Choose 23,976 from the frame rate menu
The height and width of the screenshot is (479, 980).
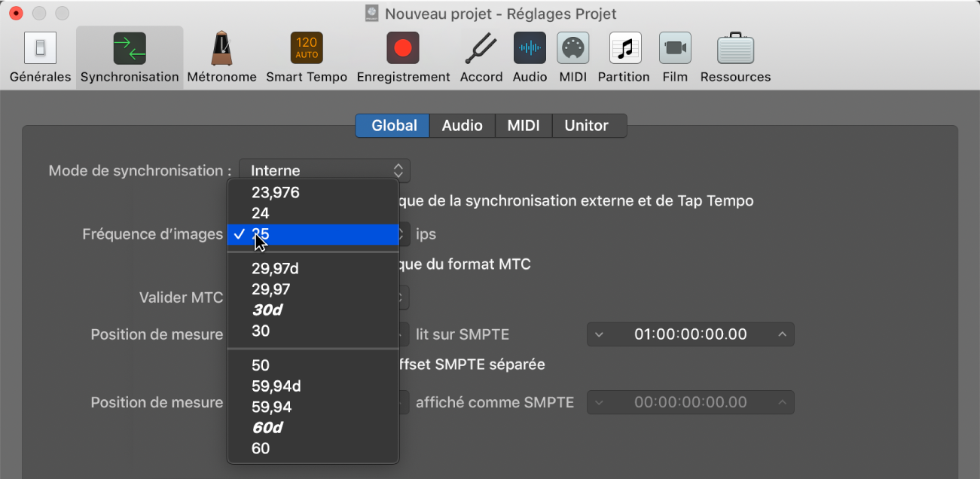point(276,193)
